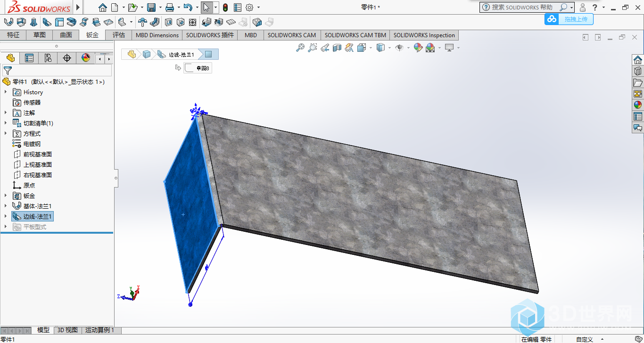Click the Undo arrow icon
644x343 pixels.
(x=188, y=7)
